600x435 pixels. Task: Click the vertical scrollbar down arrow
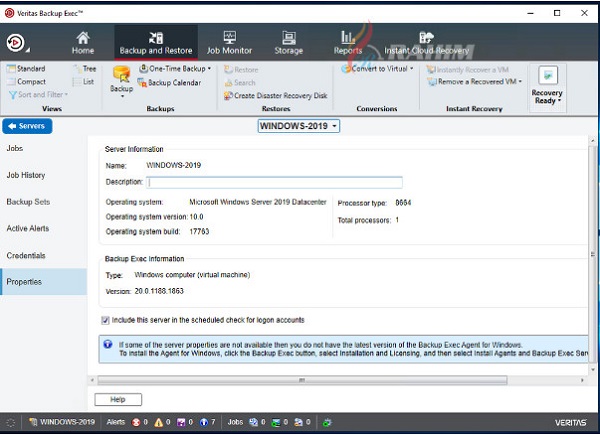tap(593, 370)
